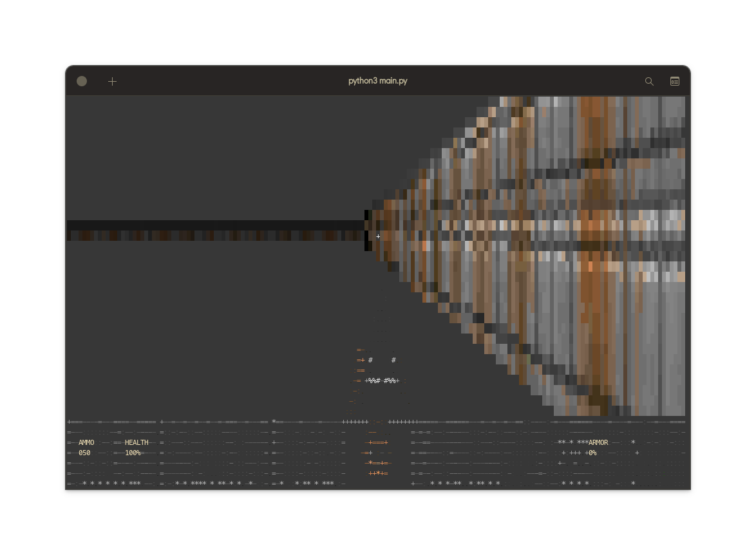Click the AMMO label in the HUD
The height and width of the screenshot is (555, 756).
[86, 443]
